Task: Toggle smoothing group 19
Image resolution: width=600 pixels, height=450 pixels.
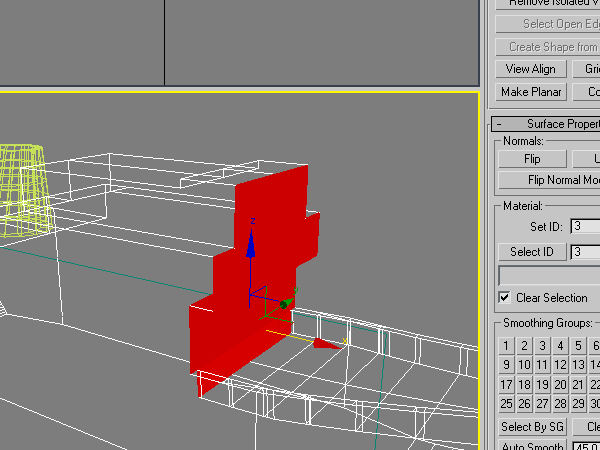Action: (542, 385)
